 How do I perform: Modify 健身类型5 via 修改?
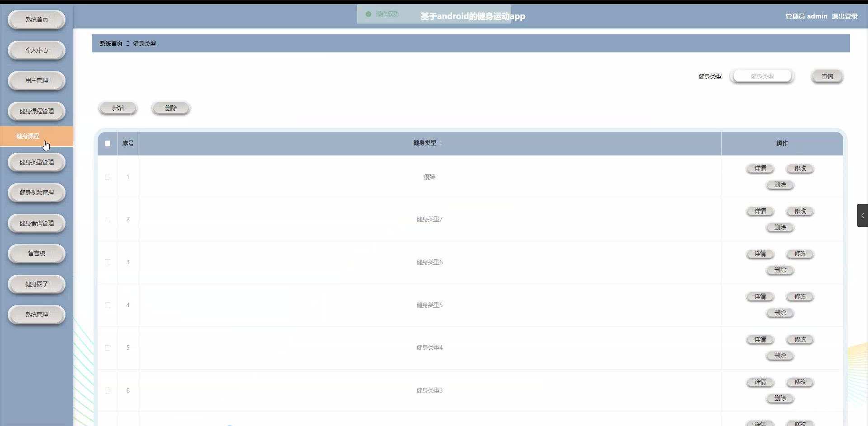click(800, 297)
